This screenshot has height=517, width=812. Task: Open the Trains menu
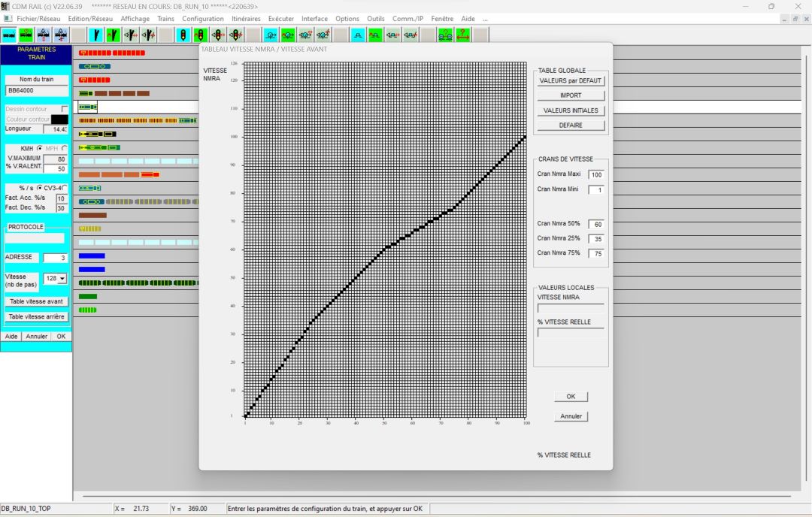165,19
